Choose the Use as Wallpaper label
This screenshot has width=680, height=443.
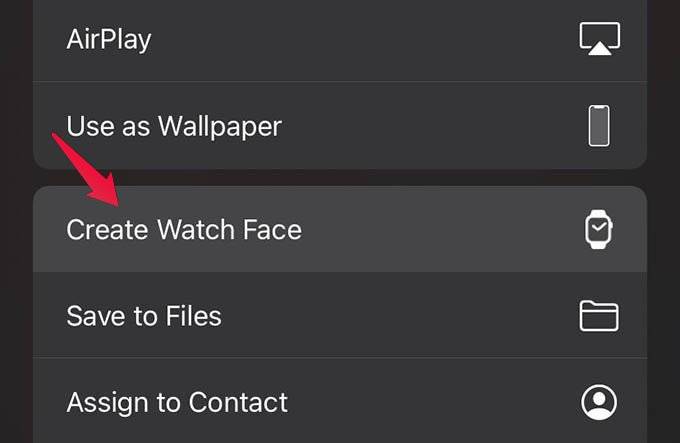(x=174, y=127)
